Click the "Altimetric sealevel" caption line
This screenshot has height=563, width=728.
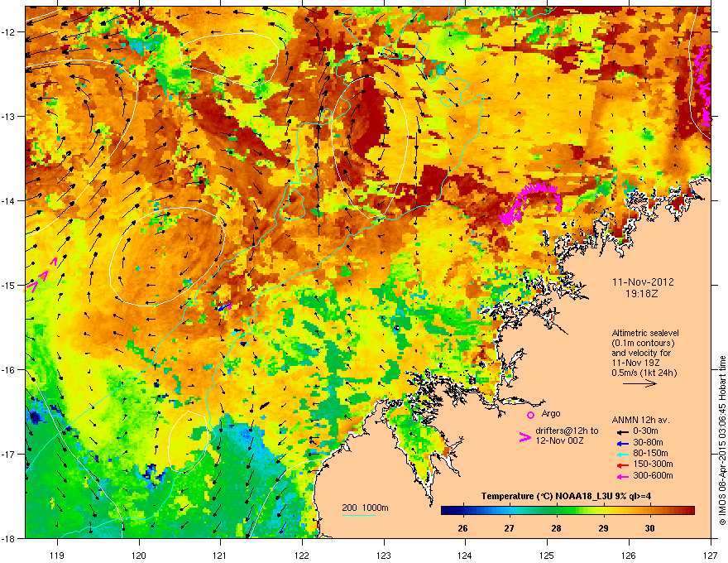(x=645, y=333)
